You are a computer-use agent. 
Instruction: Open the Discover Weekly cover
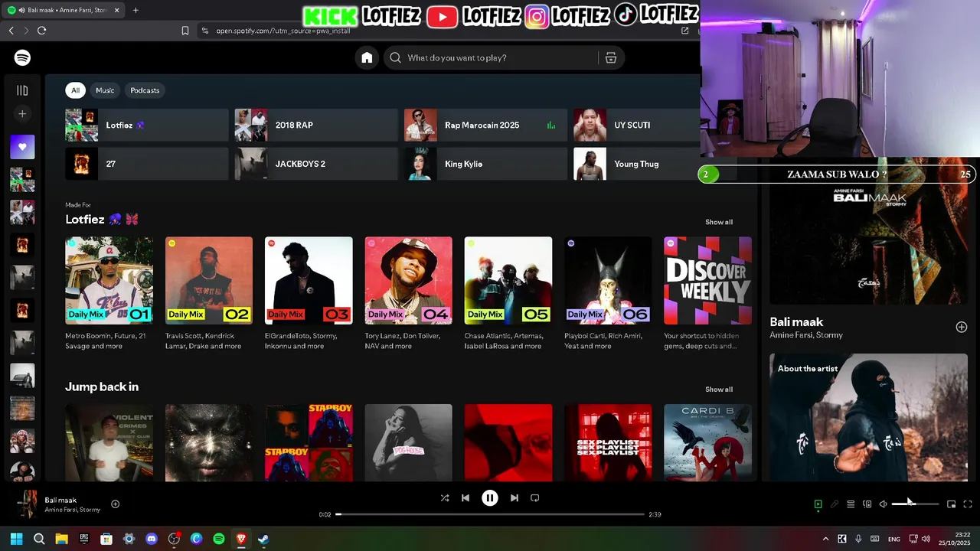708,281
